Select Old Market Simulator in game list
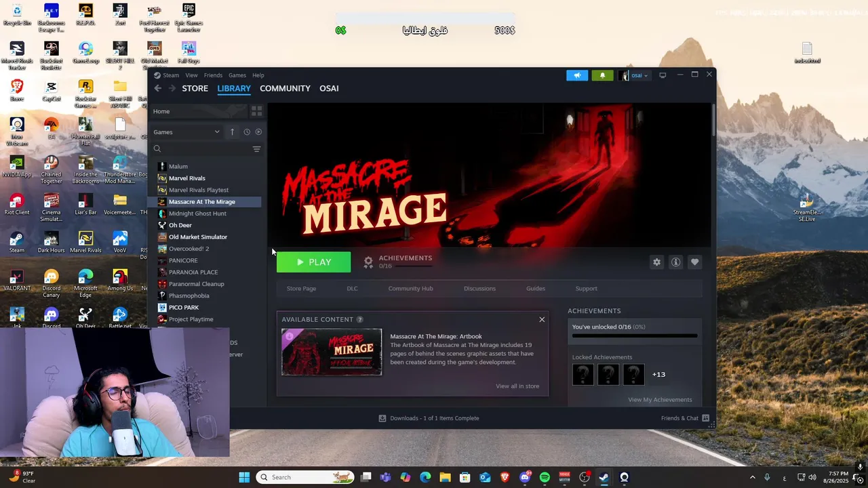Viewport: 868px width, 488px height. point(198,237)
